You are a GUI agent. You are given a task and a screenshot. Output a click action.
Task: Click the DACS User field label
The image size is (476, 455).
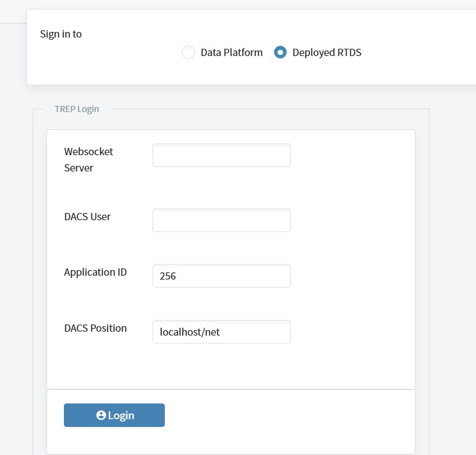[87, 217]
